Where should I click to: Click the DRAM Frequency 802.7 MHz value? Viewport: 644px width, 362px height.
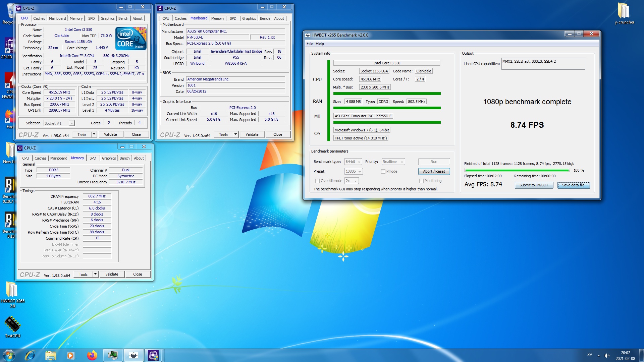pos(97,196)
